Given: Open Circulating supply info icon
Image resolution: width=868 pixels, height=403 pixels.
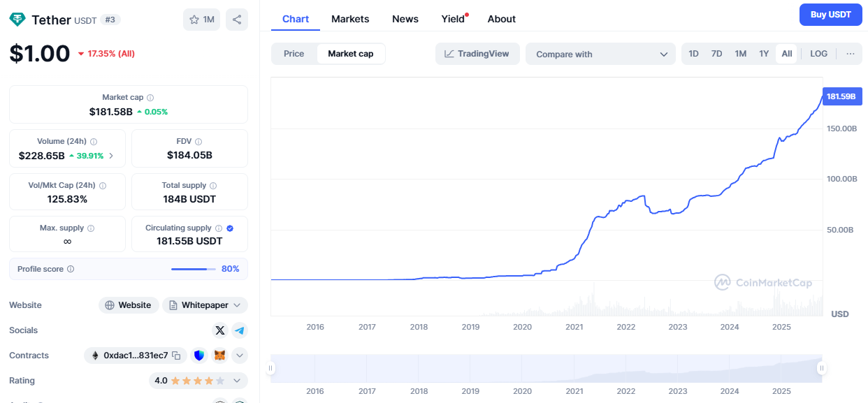Looking at the screenshot, I should coord(219,228).
